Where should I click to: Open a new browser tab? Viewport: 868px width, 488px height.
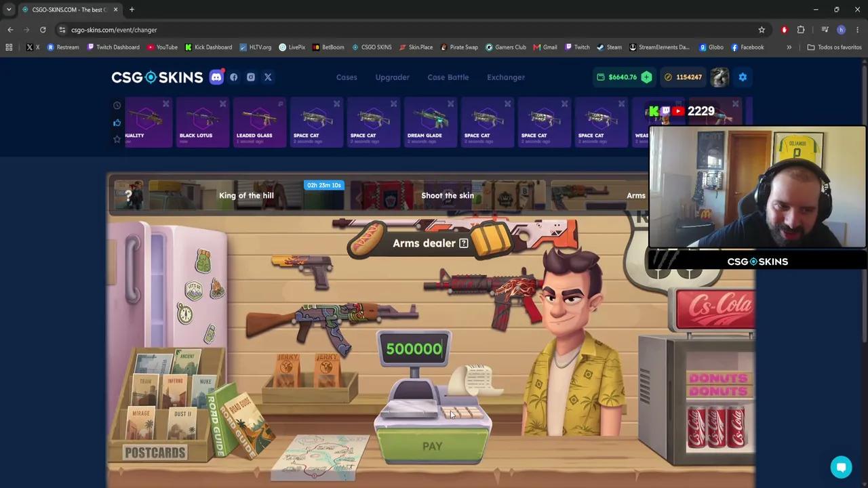click(x=132, y=9)
